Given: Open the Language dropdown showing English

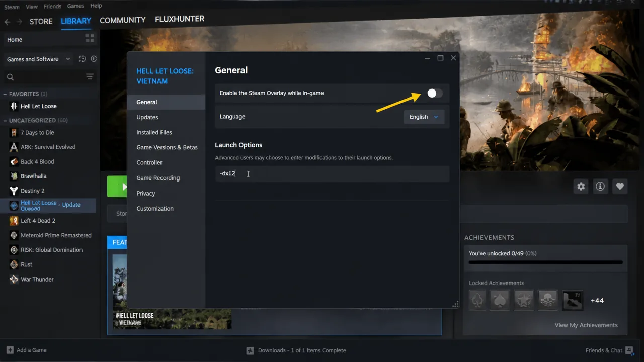Looking at the screenshot, I should (x=424, y=117).
